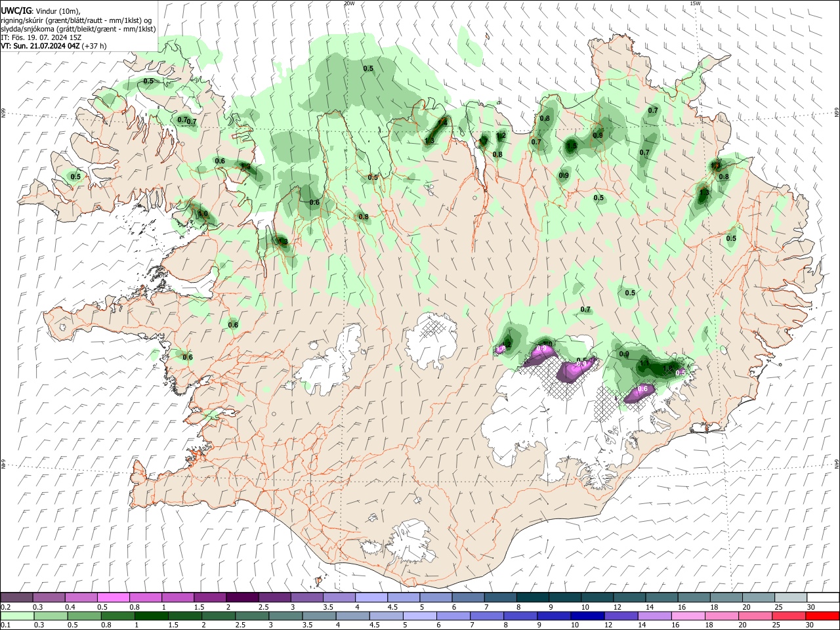
Task: Select the darkest purple upper swatch labelled 2
Action: [241, 597]
